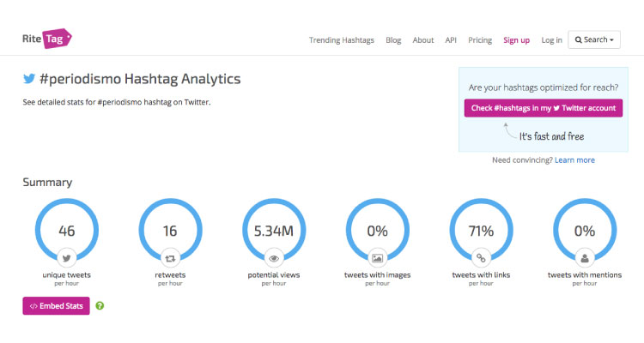Click the retweet icon under 16
This screenshot has height=343, width=644.
pyautogui.click(x=169, y=256)
